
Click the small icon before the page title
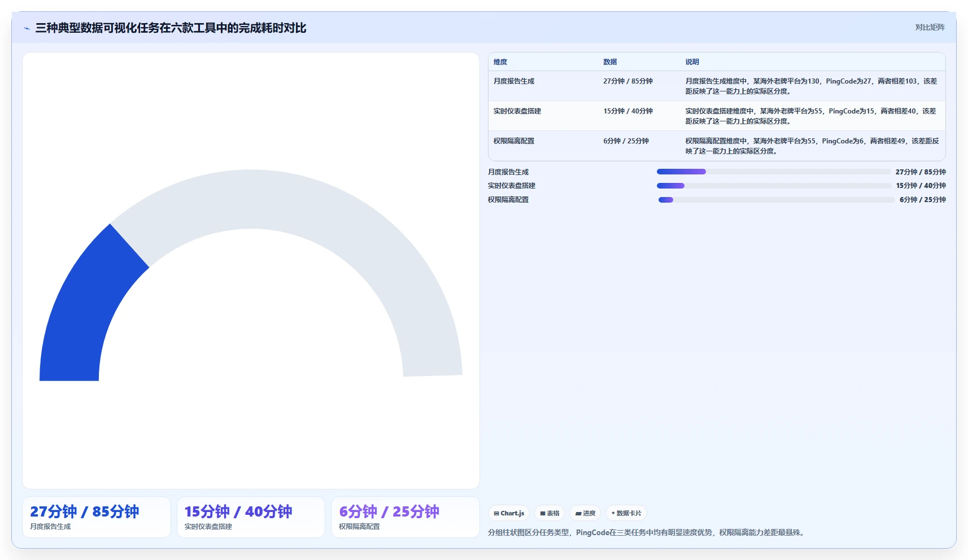pos(27,28)
